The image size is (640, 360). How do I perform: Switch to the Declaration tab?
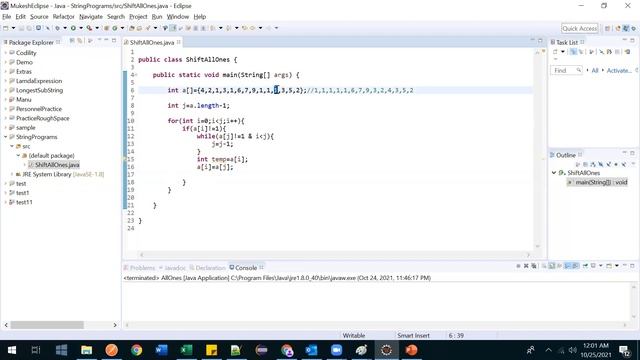point(207,268)
